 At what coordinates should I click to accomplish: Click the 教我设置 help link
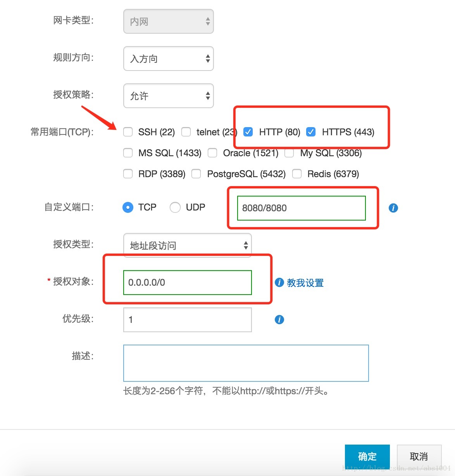[305, 283]
